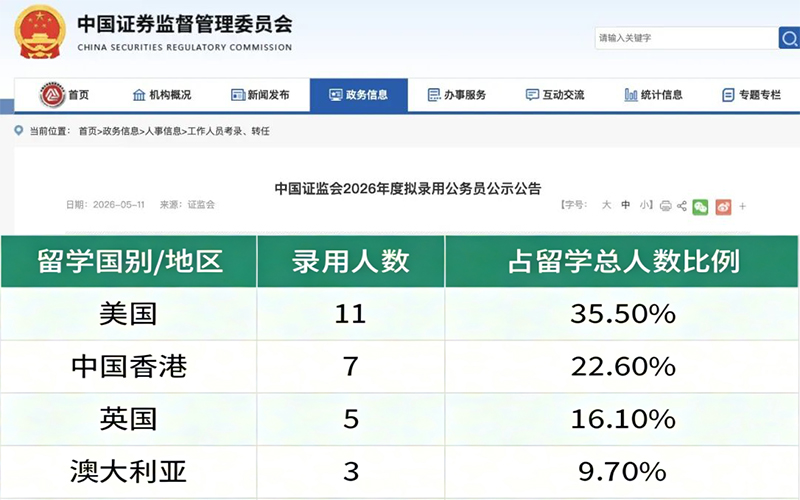Click the date text 2026-05-11

(x=119, y=205)
